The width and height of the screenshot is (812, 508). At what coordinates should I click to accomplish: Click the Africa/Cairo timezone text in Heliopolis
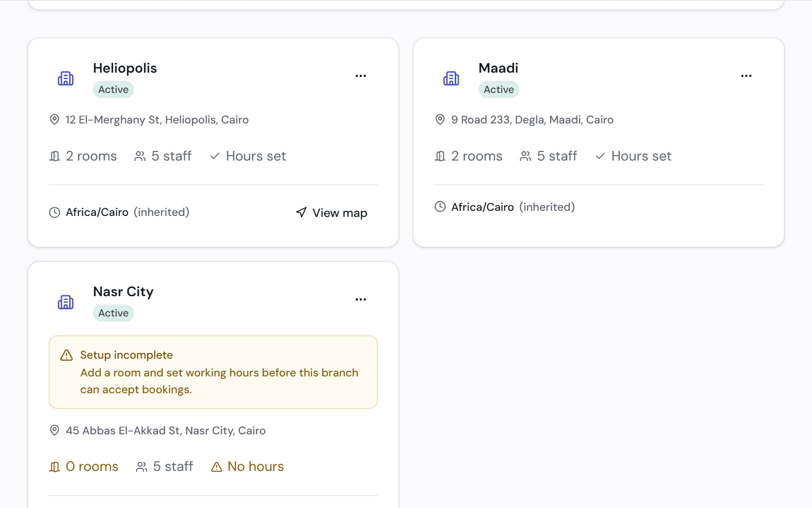97,212
